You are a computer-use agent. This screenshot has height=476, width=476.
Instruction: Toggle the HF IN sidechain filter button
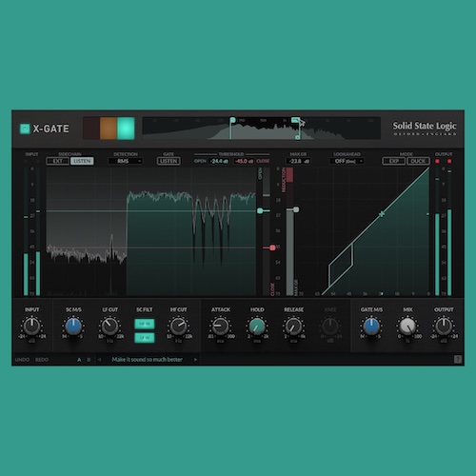[145, 324]
